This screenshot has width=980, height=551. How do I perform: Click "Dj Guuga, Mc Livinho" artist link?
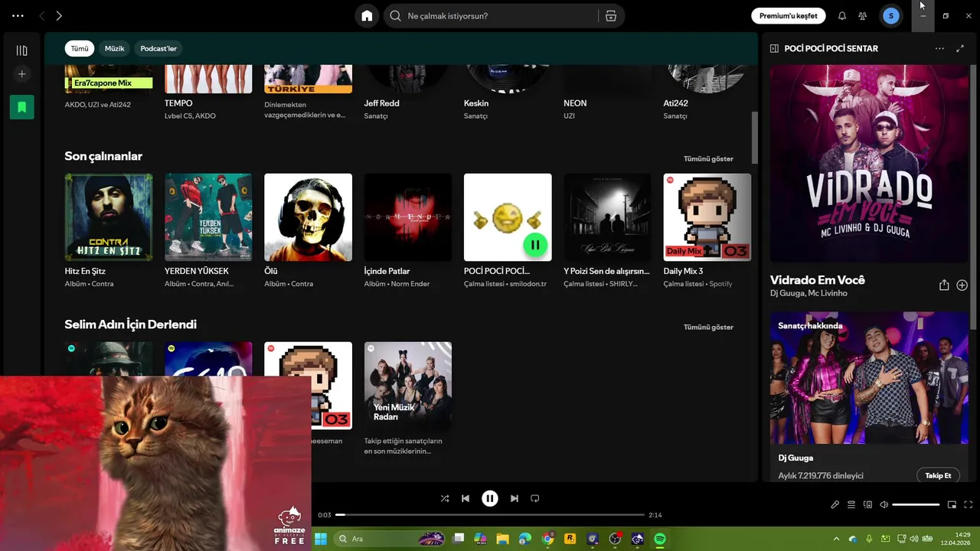point(808,293)
